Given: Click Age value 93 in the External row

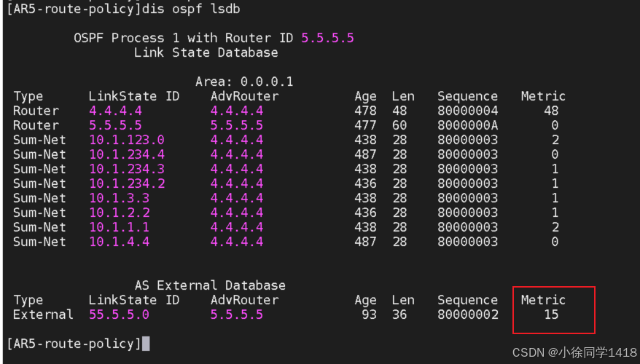Looking at the screenshot, I should pos(370,314).
